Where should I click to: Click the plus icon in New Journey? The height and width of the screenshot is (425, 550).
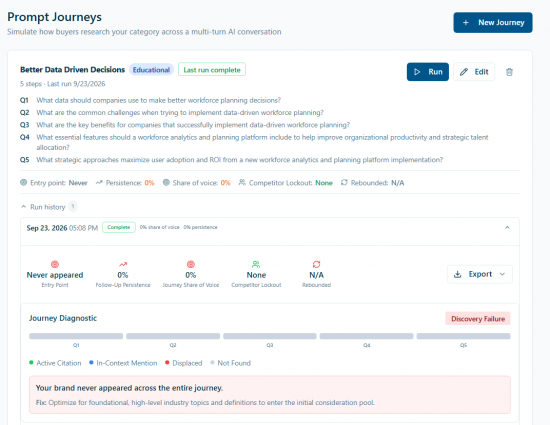465,22
